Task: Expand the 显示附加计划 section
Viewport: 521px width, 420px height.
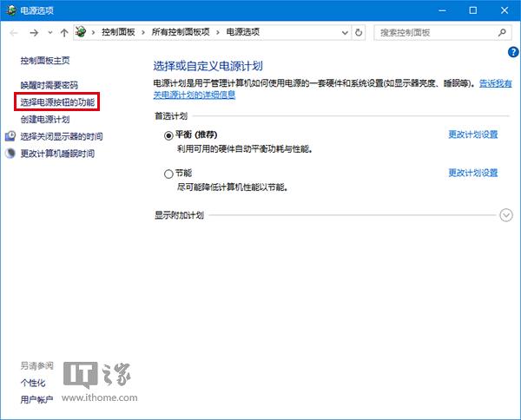Action: 506,215
